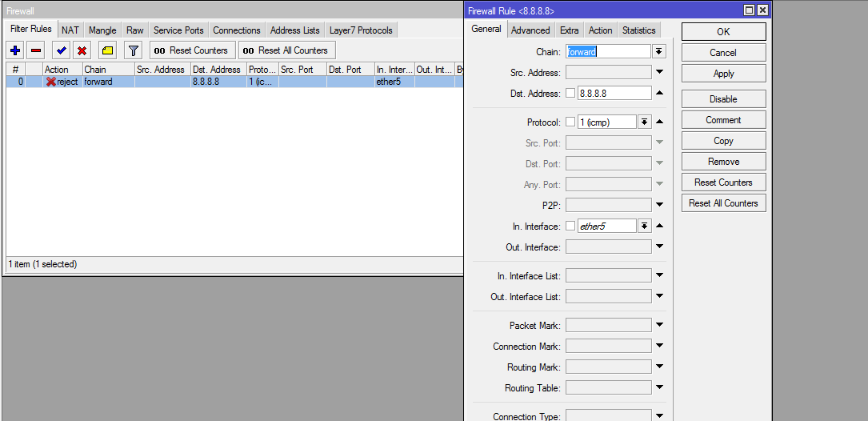Image resolution: width=868 pixels, height=421 pixels.
Task: Click the yellow comment note icon
Action: (x=108, y=50)
